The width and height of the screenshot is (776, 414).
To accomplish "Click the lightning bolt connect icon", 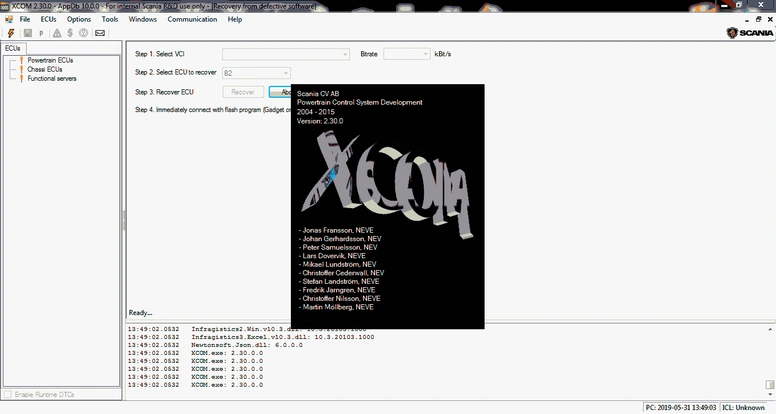I will tap(10, 33).
